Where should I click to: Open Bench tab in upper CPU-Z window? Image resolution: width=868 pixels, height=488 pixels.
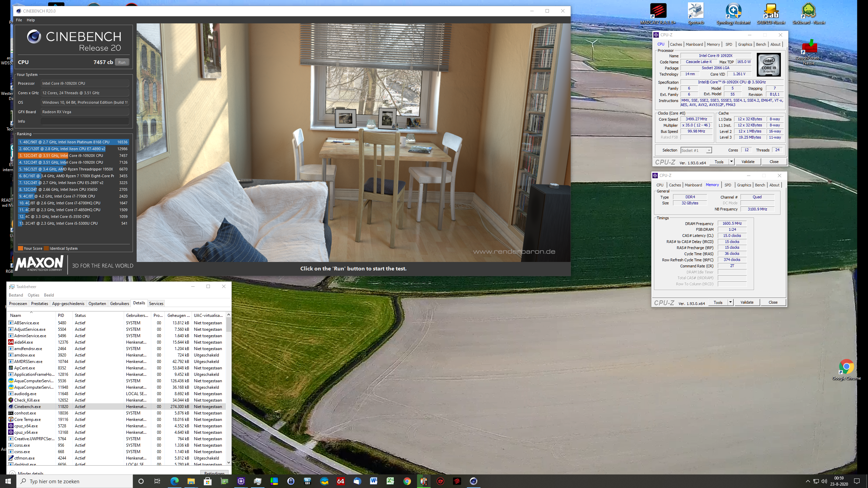pyautogui.click(x=761, y=44)
